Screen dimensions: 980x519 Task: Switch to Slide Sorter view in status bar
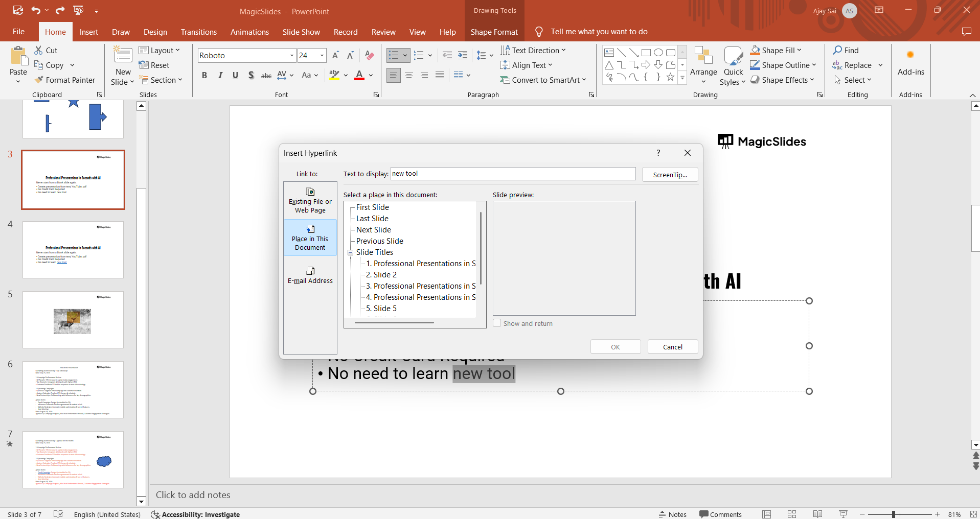click(792, 514)
